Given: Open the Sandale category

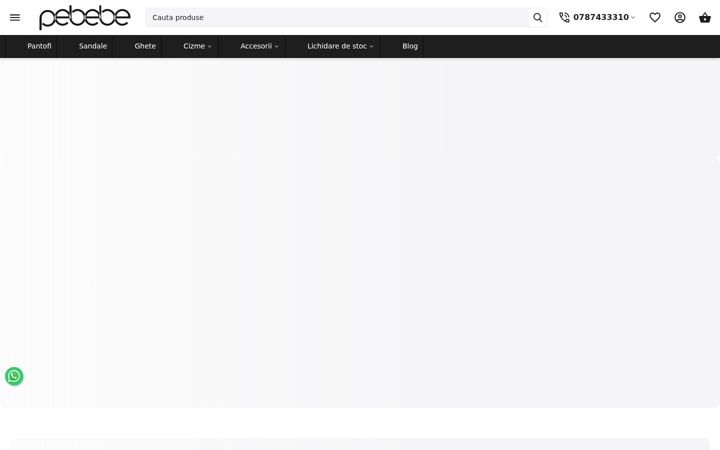Looking at the screenshot, I should point(93,46).
